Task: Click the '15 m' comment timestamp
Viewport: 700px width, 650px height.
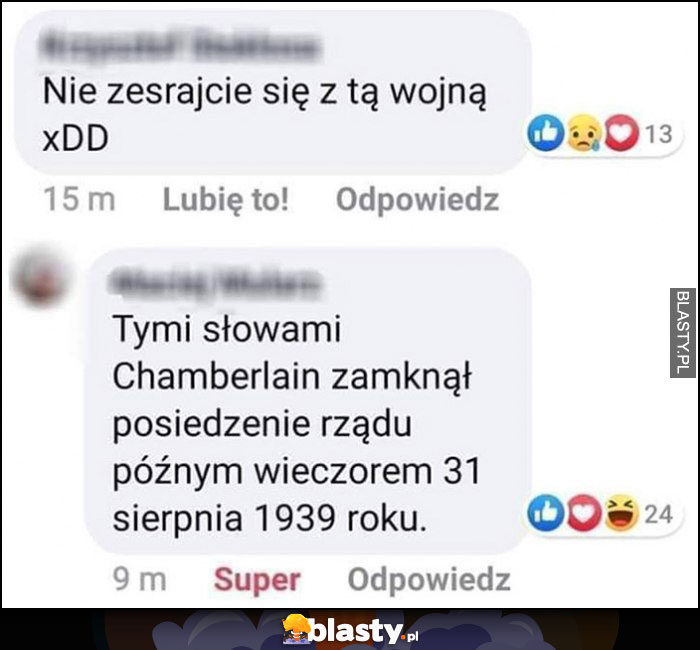Action: click(79, 199)
